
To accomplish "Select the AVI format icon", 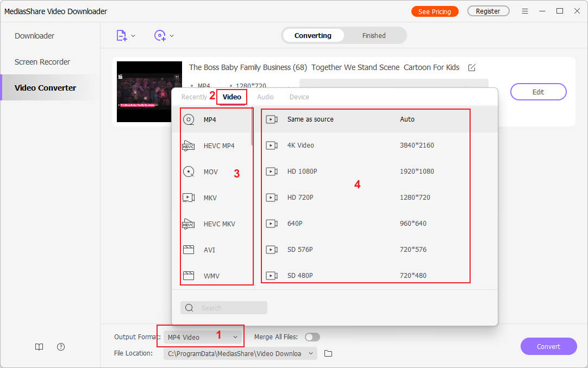I will click(x=188, y=250).
